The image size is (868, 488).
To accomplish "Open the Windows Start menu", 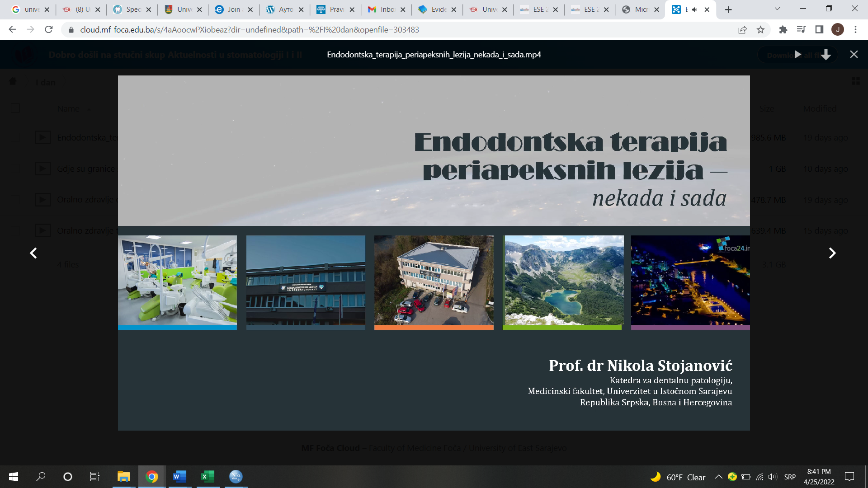I will pyautogui.click(x=14, y=477).
